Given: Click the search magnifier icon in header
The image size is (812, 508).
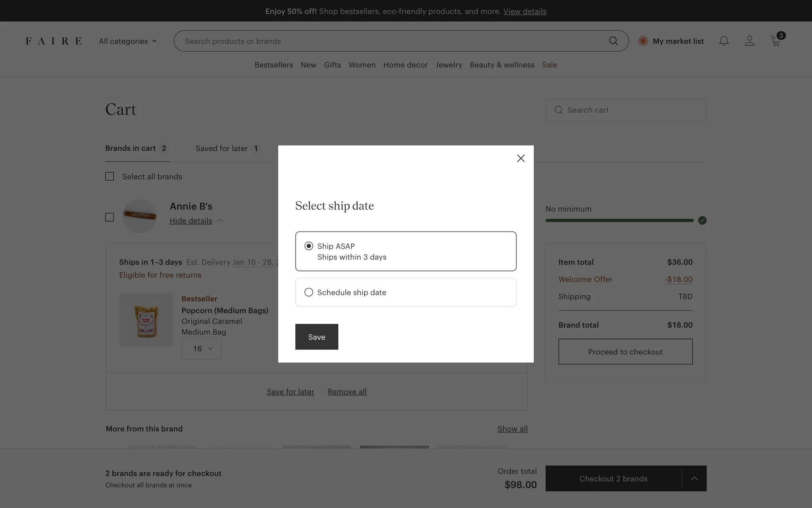Looking at the screenshot, I should pyautogui.click(x=613, y=41).
